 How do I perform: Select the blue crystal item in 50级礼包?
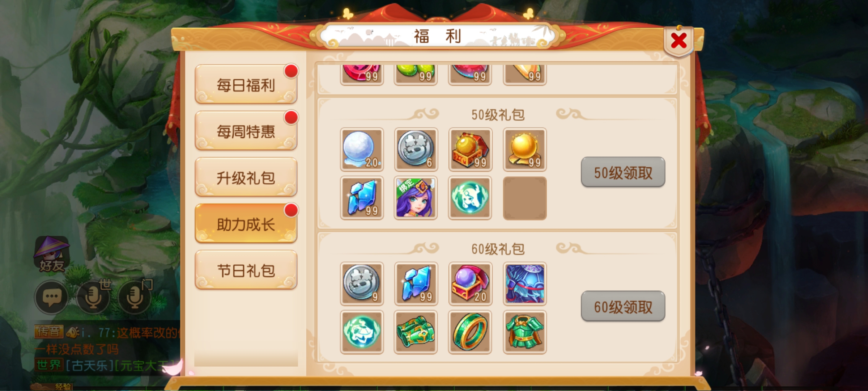point(362,198)
